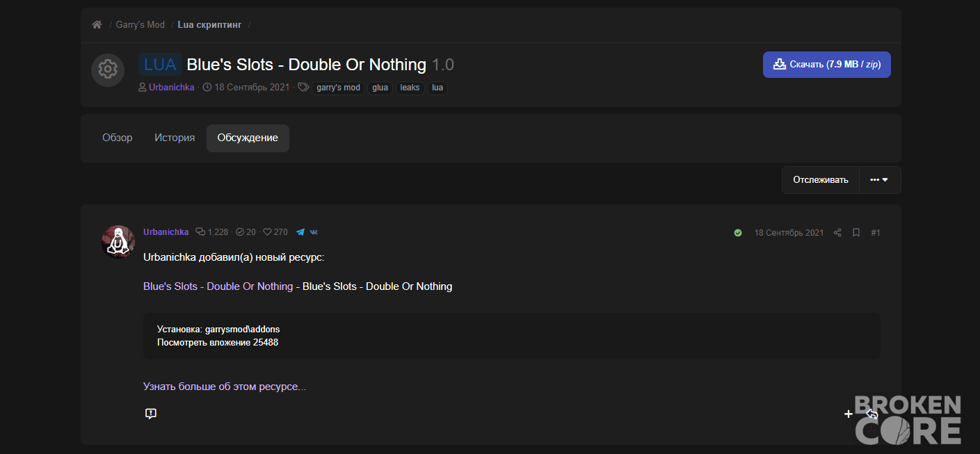Viewport: 980px width, 454px height.
Task: Open Urbanichka's VK profile icon
Action: (314, 232)
